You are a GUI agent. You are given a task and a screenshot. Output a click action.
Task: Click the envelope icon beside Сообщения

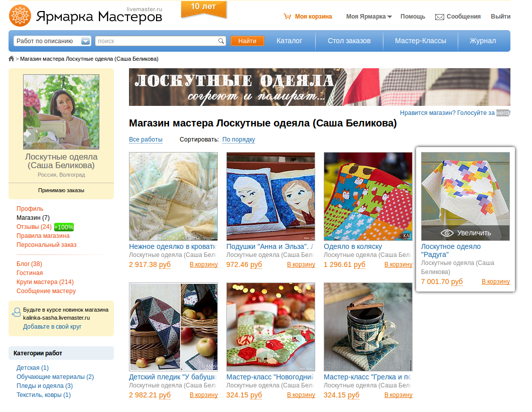[439, 17]
